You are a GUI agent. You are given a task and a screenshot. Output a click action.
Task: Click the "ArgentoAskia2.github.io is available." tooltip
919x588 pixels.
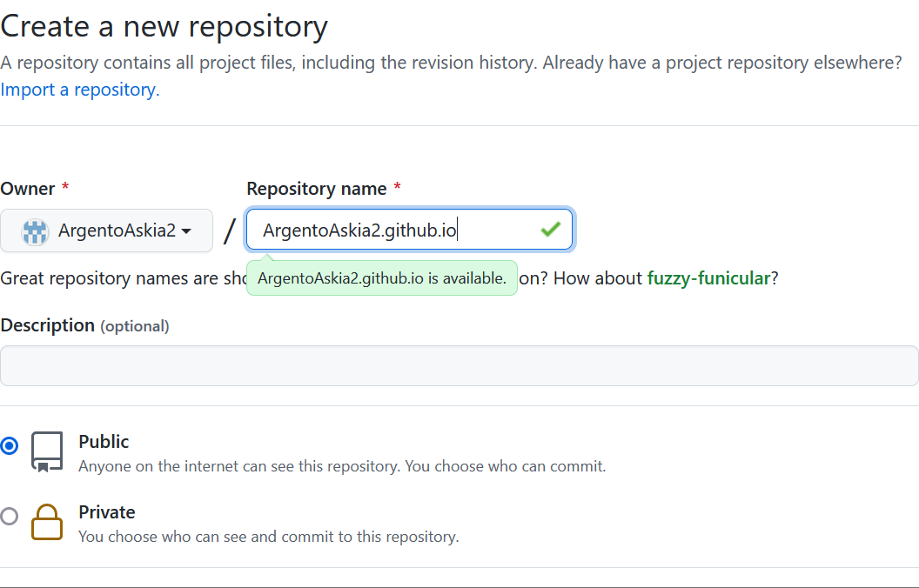point(382,278)
